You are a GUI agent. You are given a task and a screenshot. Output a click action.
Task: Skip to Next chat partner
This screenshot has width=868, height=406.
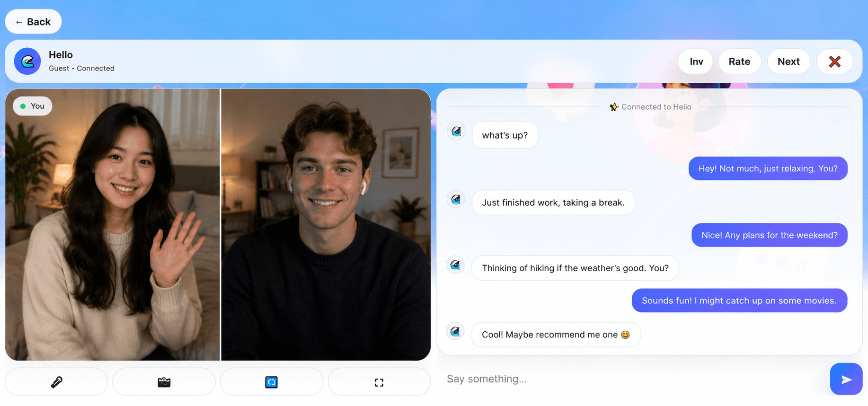[788, 62]
